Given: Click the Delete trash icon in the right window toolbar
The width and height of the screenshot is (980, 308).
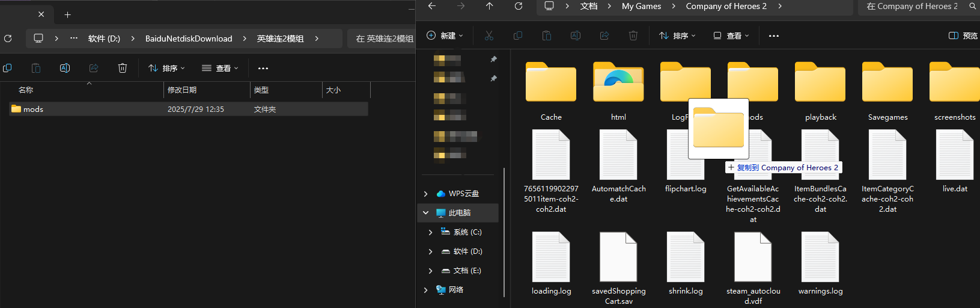Looking at the screenshot, I should (x=633, y=35).
